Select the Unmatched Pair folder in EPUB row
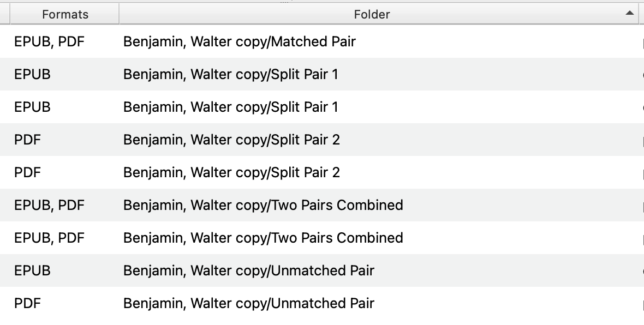This screenshot has height=325, width=644. (249, 270)
